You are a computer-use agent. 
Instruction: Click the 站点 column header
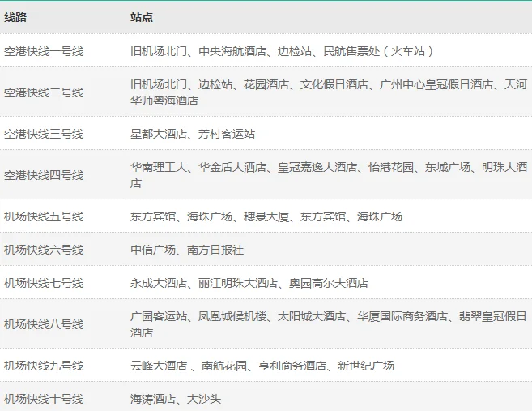point(142,17)
